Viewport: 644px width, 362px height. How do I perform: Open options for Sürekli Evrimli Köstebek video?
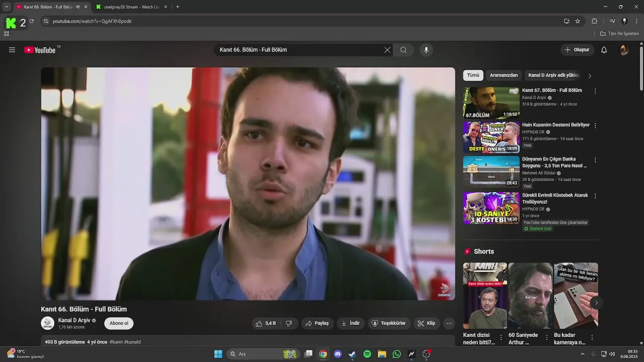[595, 196]
